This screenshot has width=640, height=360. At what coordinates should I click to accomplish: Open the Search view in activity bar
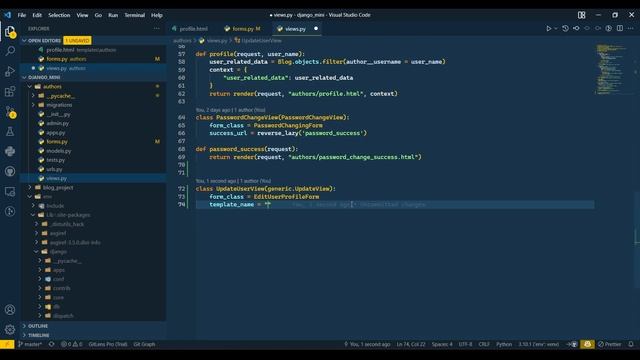10,51
